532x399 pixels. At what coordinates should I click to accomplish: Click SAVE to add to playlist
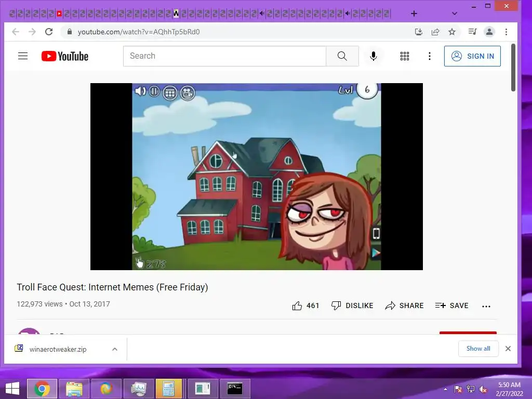click(x=451, y=305)
